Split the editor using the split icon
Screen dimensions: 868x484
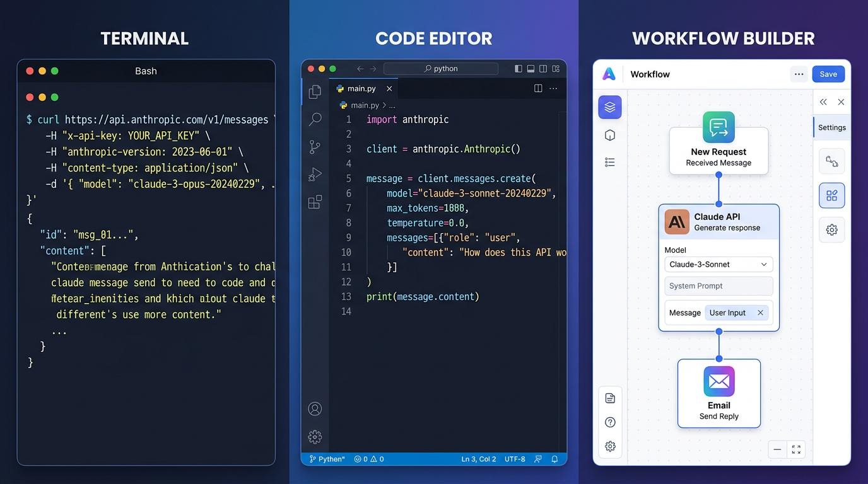[538, 89]
